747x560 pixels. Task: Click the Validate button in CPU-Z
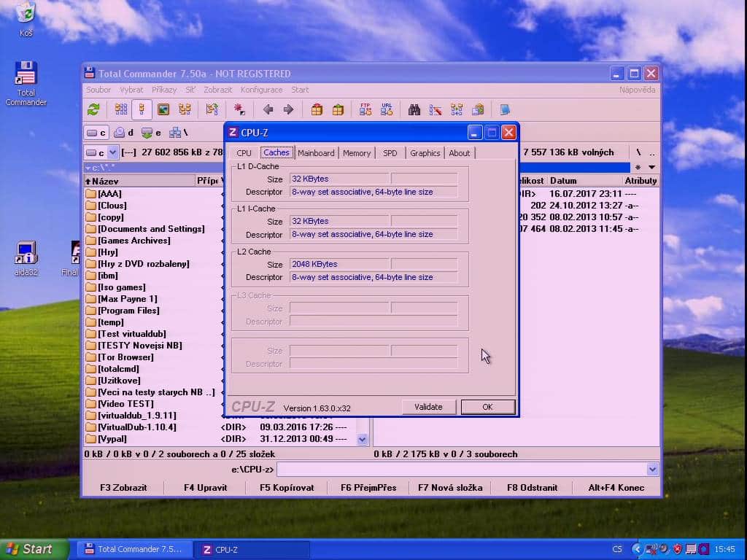(428, 407)
